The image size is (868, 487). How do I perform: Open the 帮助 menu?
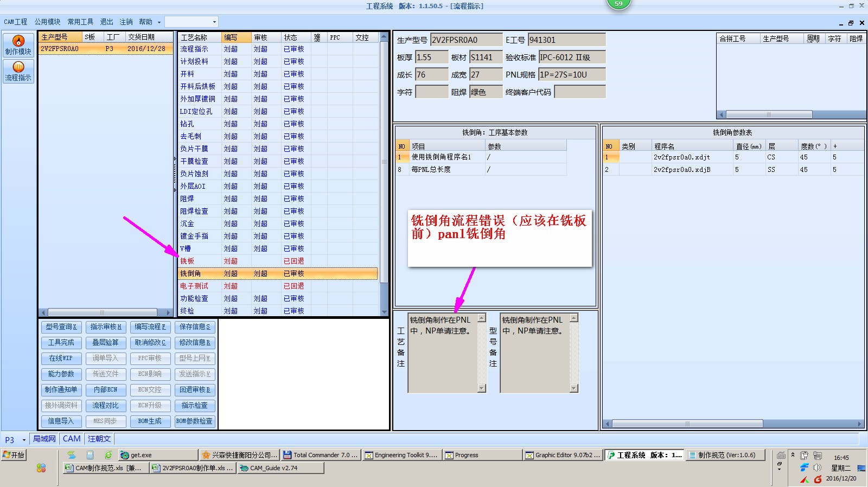tap(145, 22)
